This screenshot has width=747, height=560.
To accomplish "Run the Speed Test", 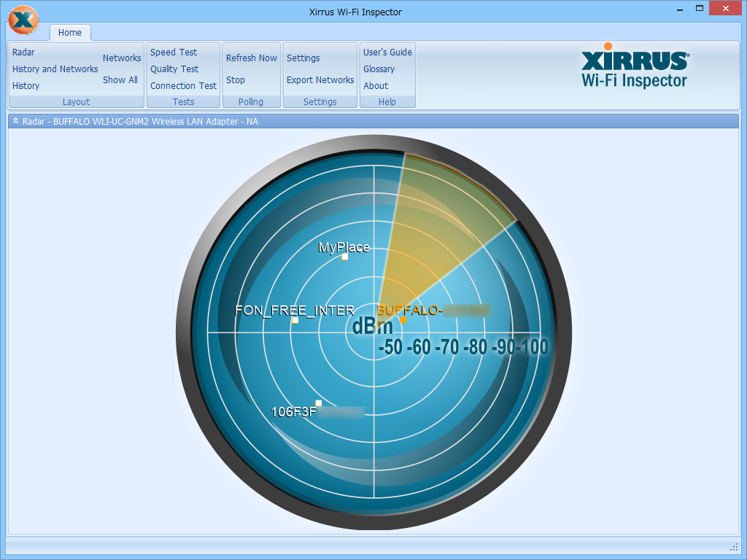I will (174, 52).
